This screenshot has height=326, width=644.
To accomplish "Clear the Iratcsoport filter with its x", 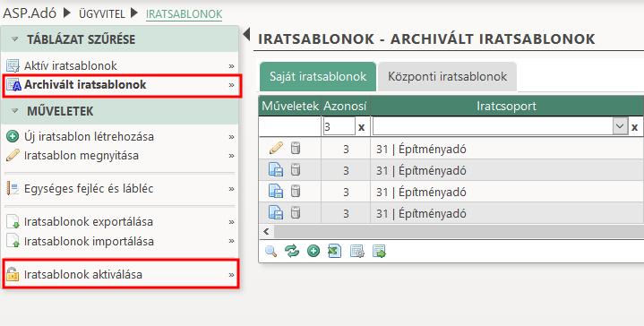I will click(634, 127).
